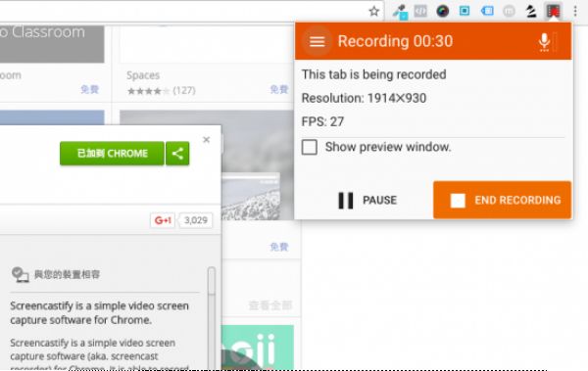This screenshot has width=588, height=371.
Task: Click 免費 label beneath the snowy thumbnail
Action: click(x=279, y=247)
